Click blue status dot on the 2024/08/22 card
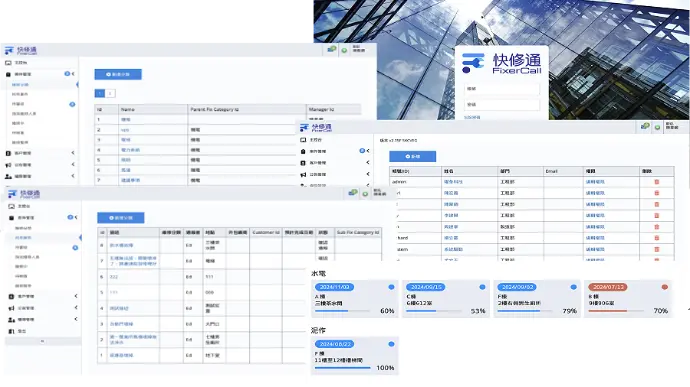Image resolution: width=690 pixels, height=387 pixels. 391,344
